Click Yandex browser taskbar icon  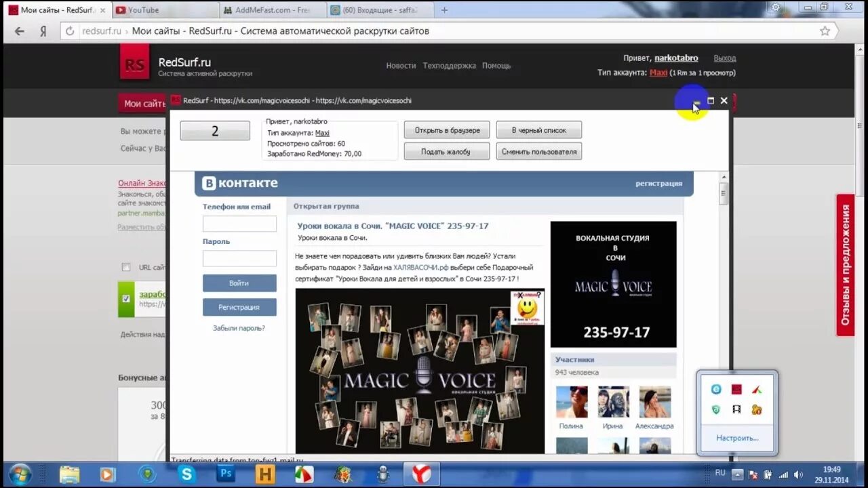421,474
